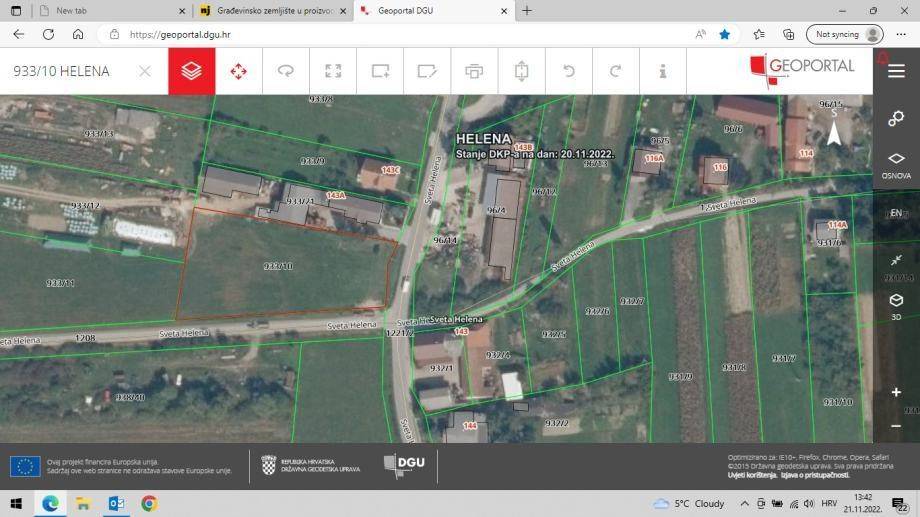Open the hamburger main menu
This screenshot has height=517, width=920.
point(896,71)
